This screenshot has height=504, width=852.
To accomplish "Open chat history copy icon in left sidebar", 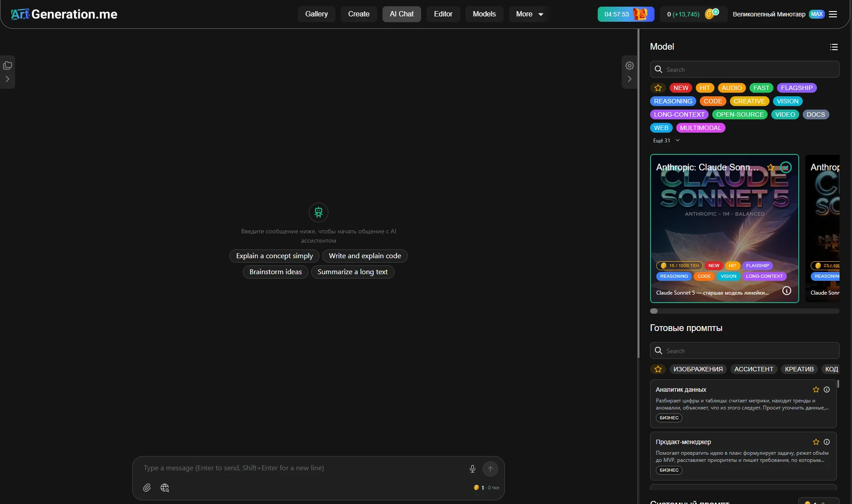I will pos(8,66).
